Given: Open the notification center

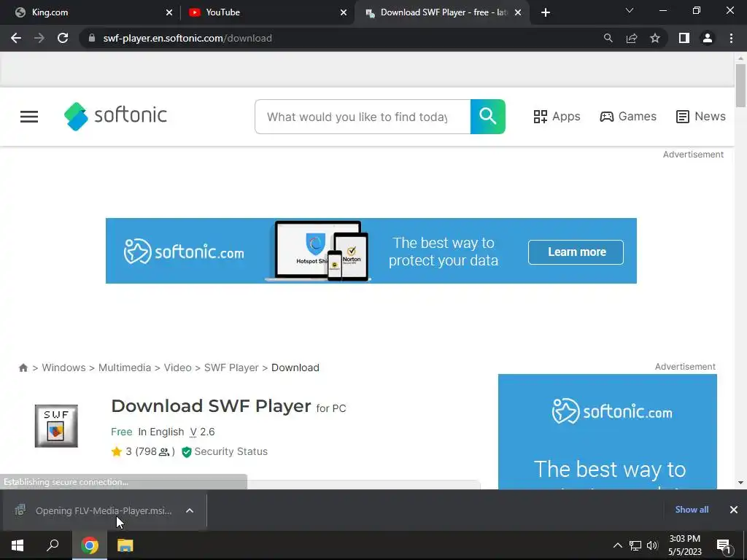Looking at the screenshot, I should [724, 545].
